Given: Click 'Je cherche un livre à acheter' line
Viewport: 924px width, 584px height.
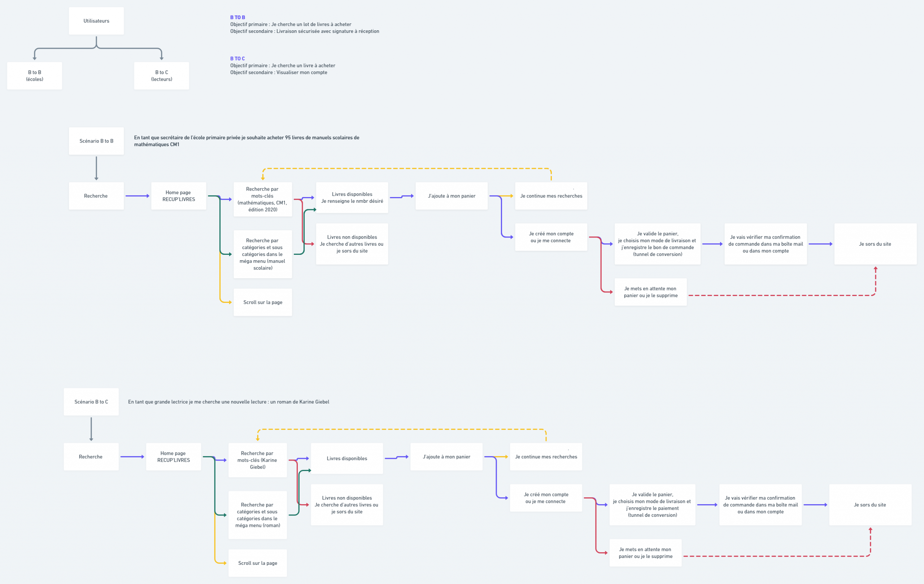Looking at the screenshot, I should [x=283, y=65].
